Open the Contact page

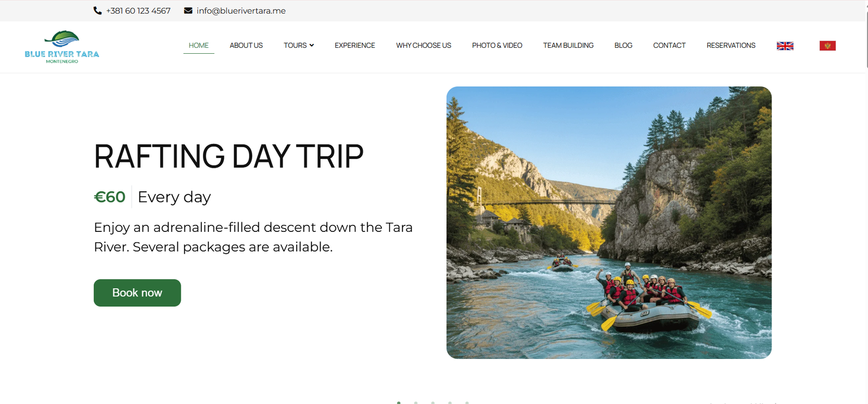(669, 46)
